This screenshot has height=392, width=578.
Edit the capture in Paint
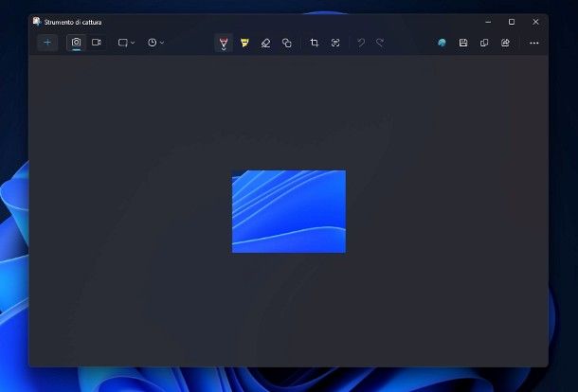click(x=442, y=44)
